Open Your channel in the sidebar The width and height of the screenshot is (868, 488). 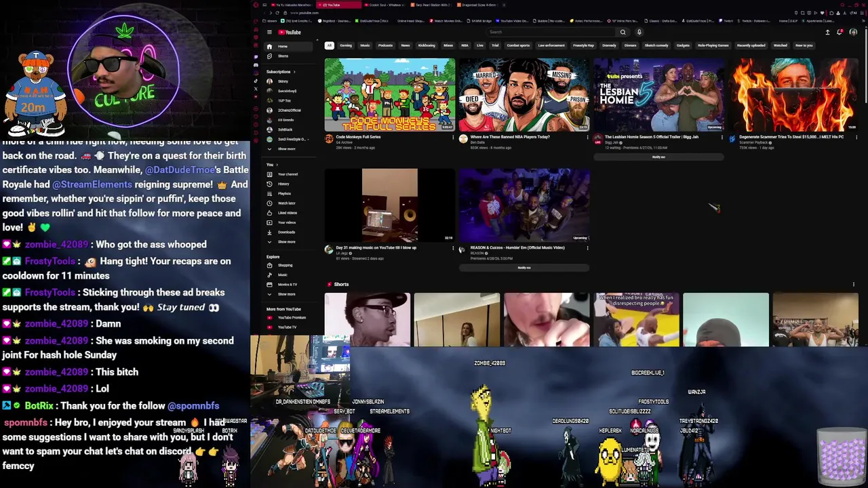(x=290, y=174)
